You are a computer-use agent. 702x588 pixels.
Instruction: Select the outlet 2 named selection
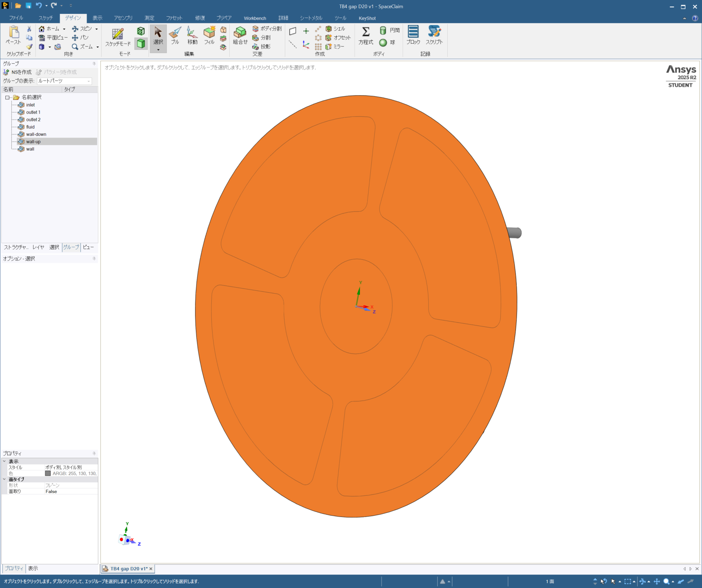click(33, 120)
